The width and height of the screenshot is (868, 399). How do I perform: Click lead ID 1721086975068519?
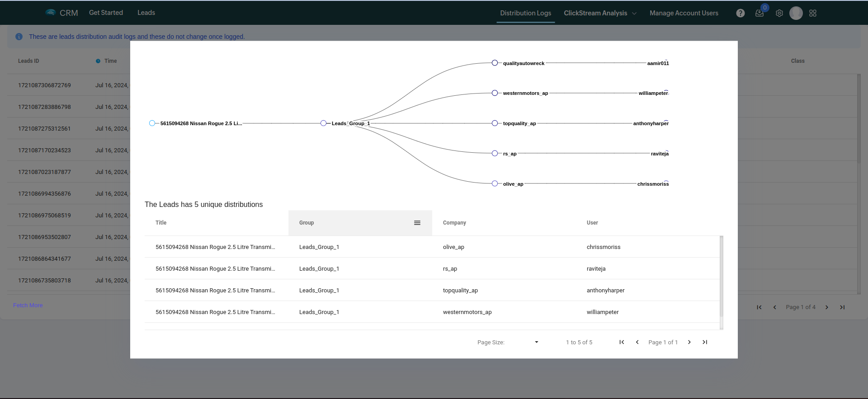pos(44,216)
